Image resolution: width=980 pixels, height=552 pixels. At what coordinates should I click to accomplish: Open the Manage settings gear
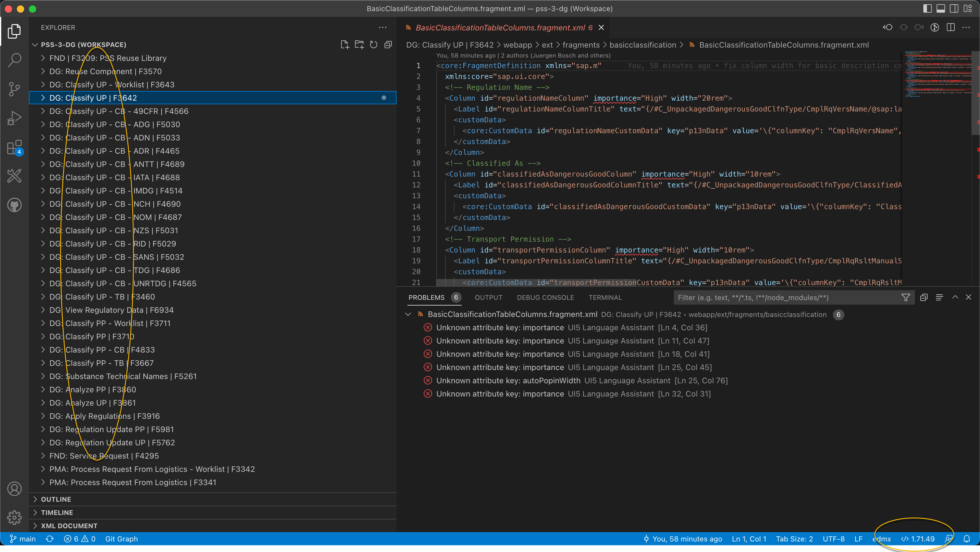click(14, 517)
